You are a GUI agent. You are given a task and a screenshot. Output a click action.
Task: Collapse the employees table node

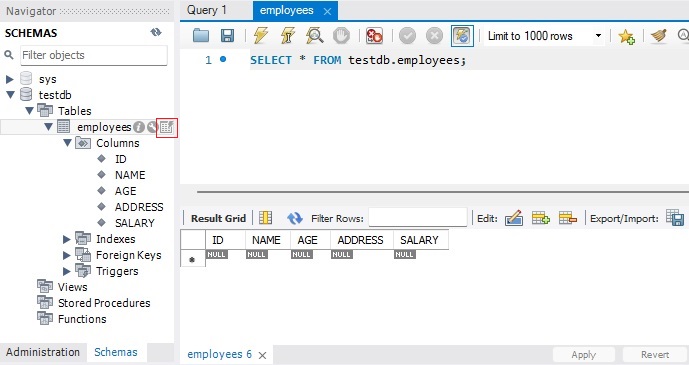pyautogui.click(x=48, y=126)
